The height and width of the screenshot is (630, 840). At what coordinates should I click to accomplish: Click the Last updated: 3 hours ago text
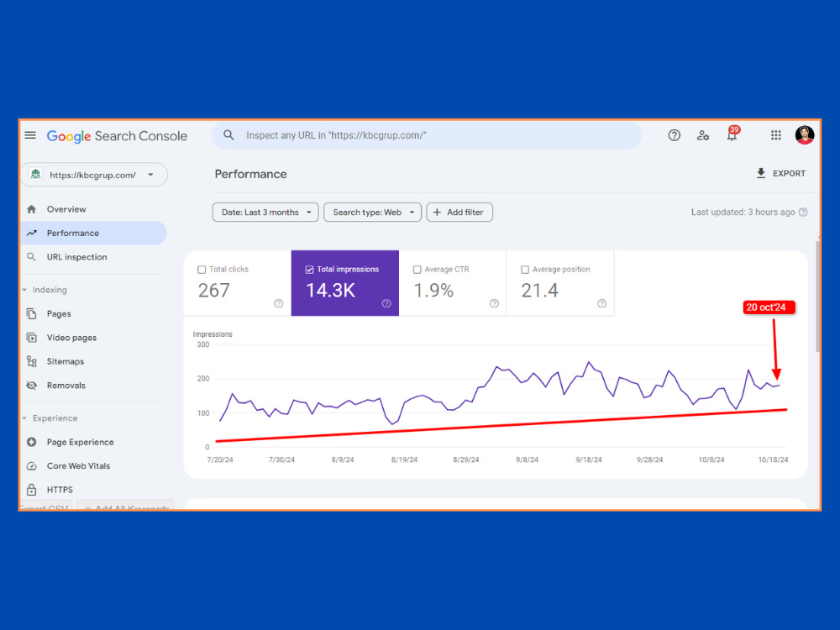pos(743,213)
